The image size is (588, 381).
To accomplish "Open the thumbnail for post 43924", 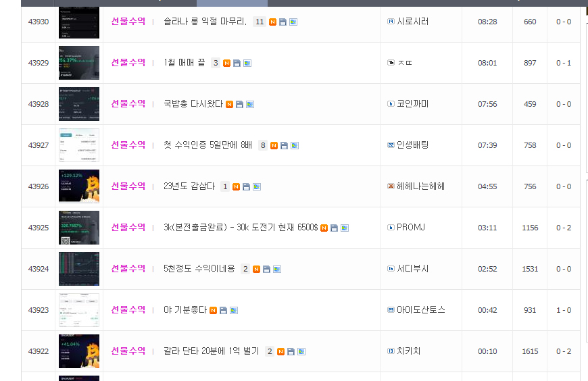I will [79, 269].
